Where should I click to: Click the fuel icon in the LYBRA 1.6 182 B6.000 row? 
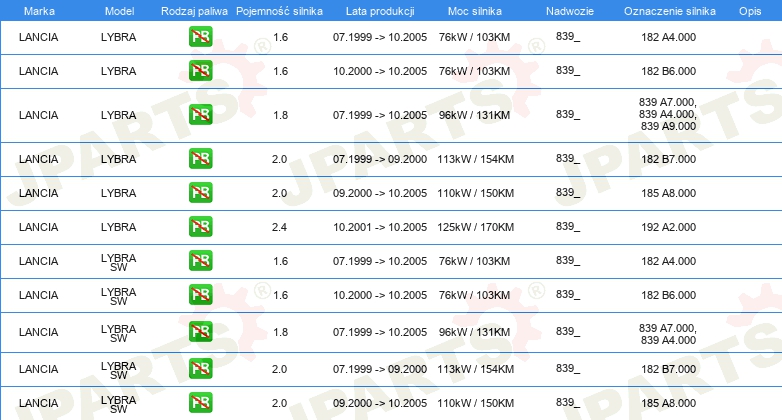point(200,70)
